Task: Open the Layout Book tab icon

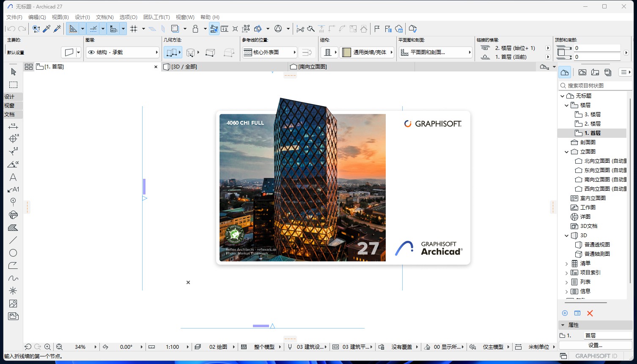Action: pos(595,72)
